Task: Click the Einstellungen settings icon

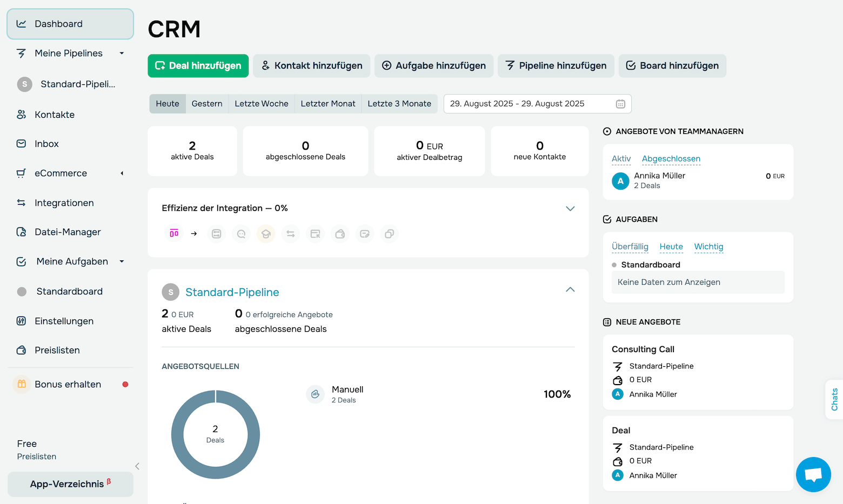Action: (x=22, y=321)
